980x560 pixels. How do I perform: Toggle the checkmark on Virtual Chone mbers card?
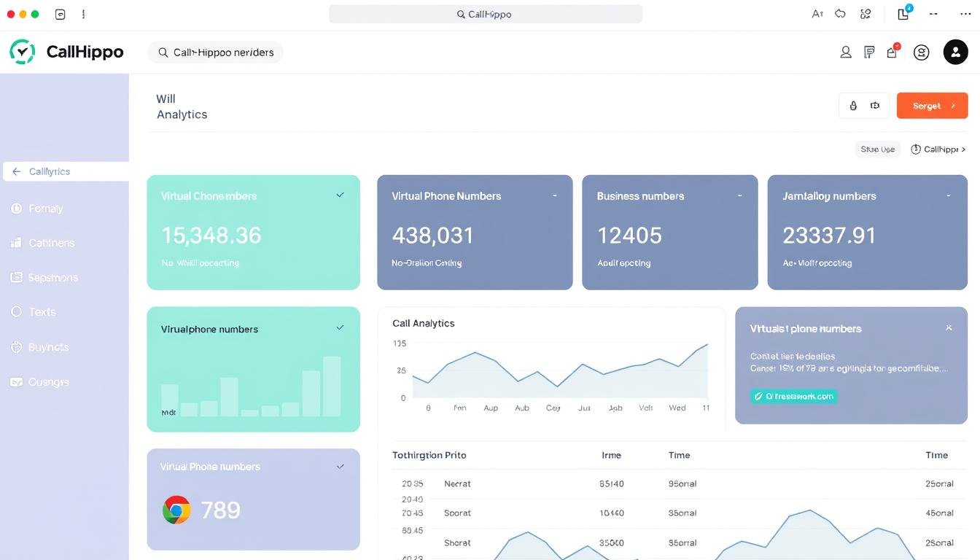[340, 195]
